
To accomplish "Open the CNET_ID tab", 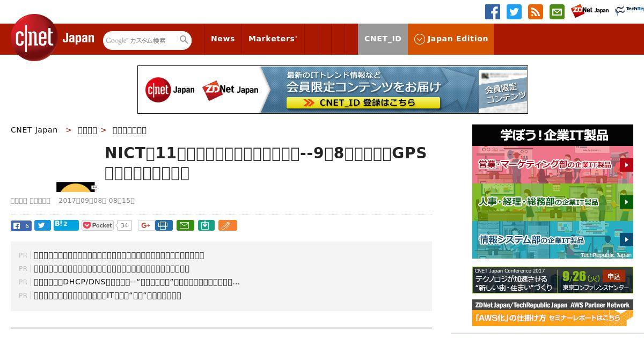I will point(383,39).
